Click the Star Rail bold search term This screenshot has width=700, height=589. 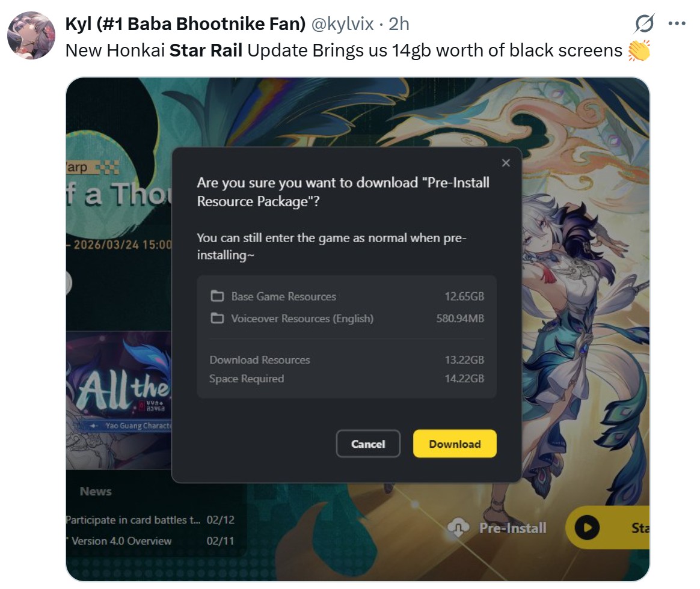(206, 50)
